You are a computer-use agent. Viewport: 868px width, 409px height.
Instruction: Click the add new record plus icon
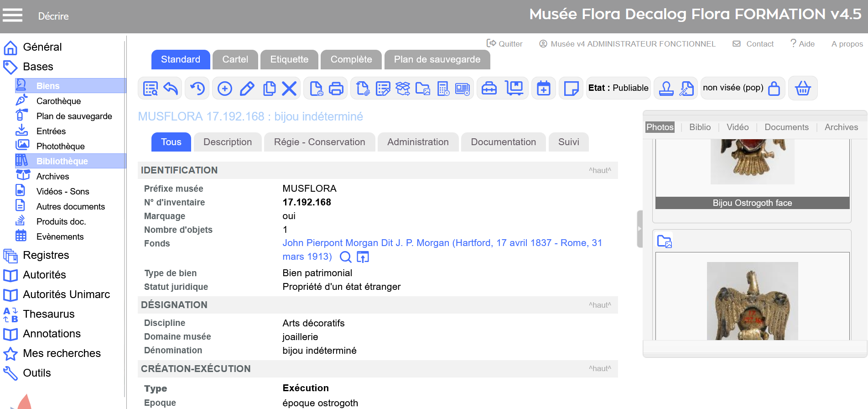click(x=224, y=88)
